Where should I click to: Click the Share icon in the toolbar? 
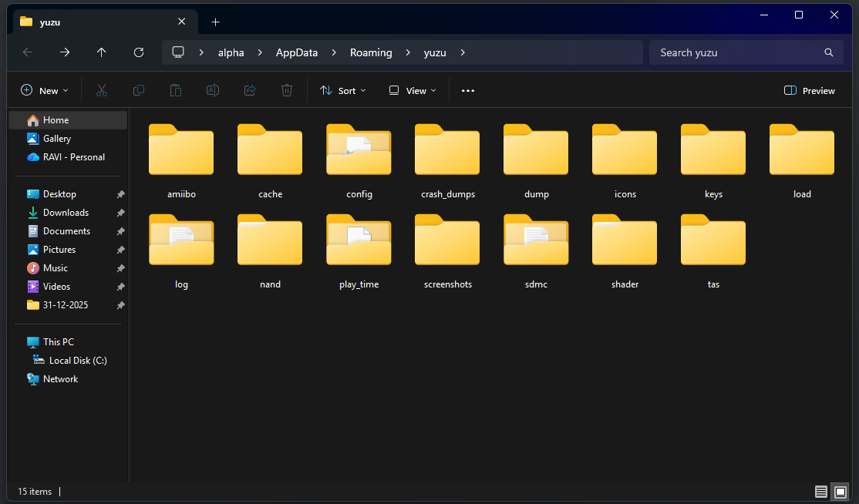249,90
